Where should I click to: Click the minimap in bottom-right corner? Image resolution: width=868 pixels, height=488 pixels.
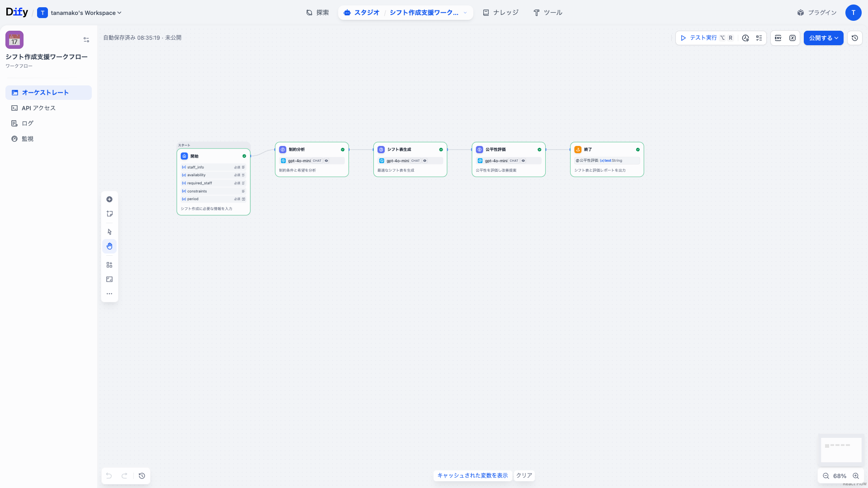click(x=841, y=450)
